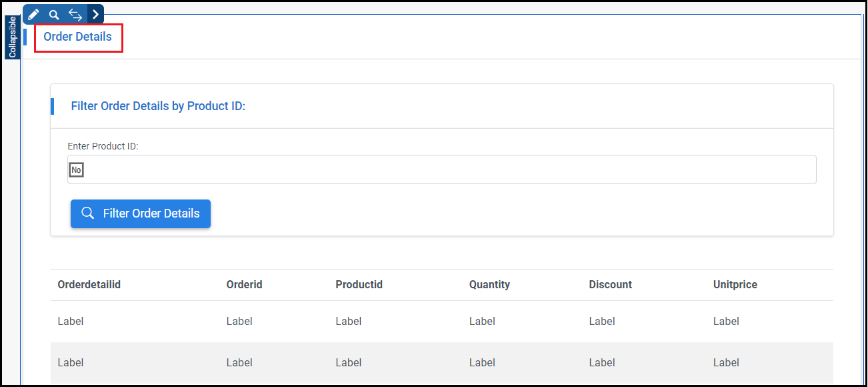
Task: Click the Quantity column header
Action: [489, 284]
